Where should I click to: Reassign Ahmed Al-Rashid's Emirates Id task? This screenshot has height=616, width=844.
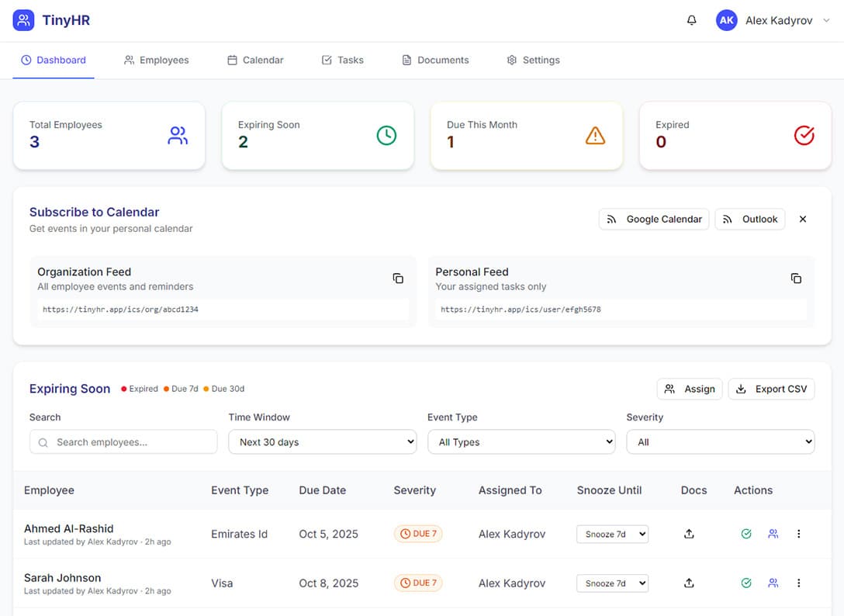click(x=773, y=534)
